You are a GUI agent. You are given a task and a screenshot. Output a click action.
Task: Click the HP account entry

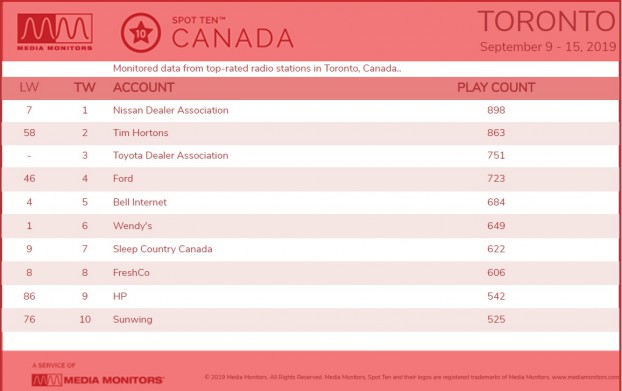point(120,296)
